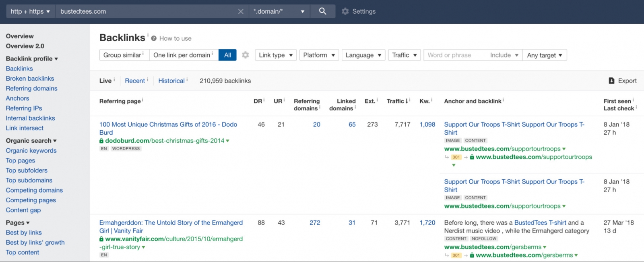Click the filter options gear icon
644x262 pixels.
[246, 55]
